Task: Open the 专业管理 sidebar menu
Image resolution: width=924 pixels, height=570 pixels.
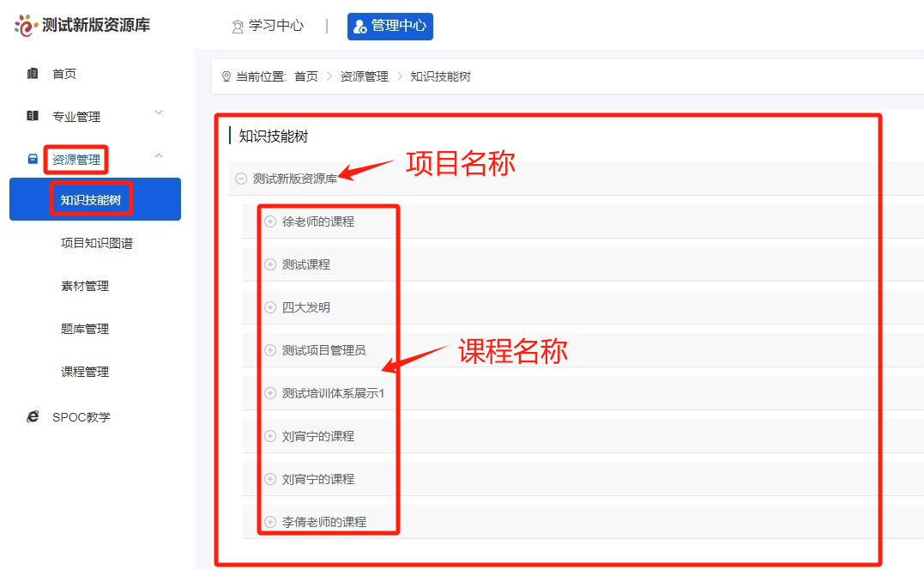Action: [x=76, y=117]
